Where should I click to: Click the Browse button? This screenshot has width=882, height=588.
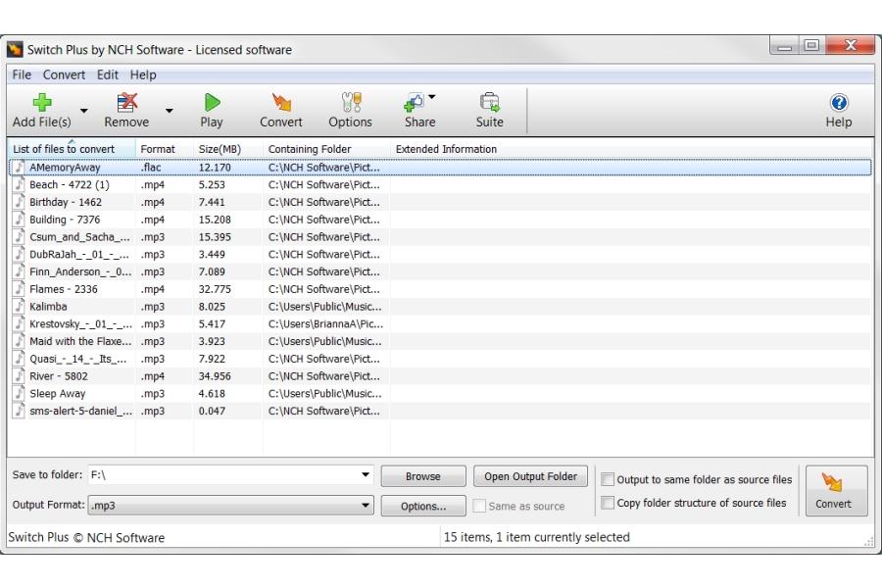coord(423,476)
